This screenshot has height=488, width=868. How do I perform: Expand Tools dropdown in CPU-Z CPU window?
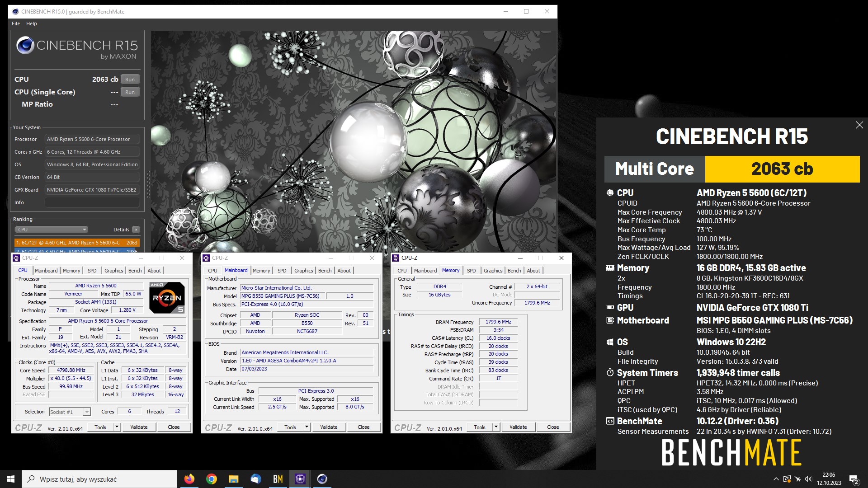(117, 427)
